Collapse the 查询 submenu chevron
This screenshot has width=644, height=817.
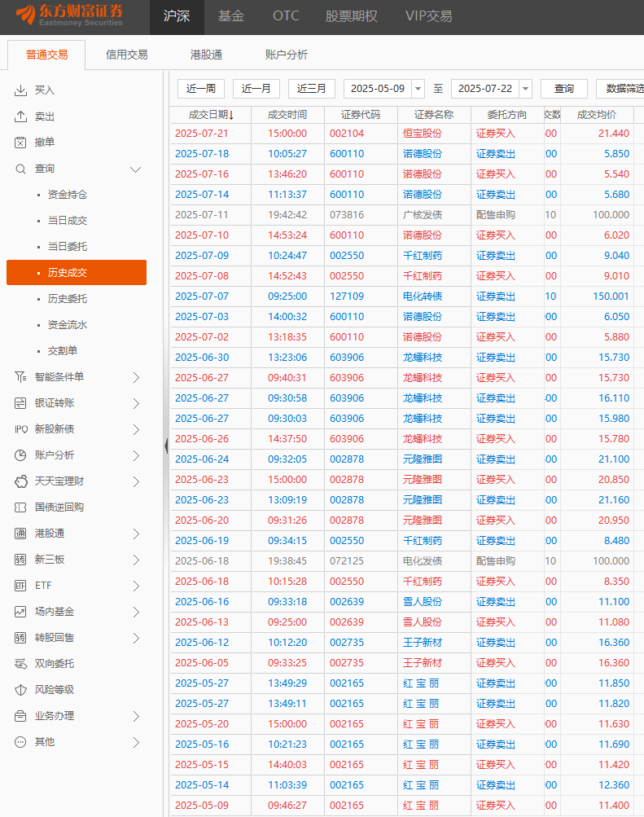point(135,169)
